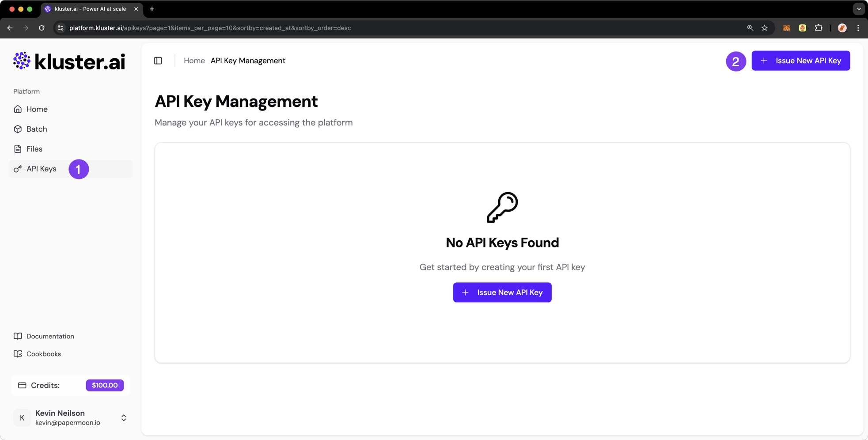Reload the page
Image resolution: width=868 pixels, height=440 pixels.
coord(42,28)
